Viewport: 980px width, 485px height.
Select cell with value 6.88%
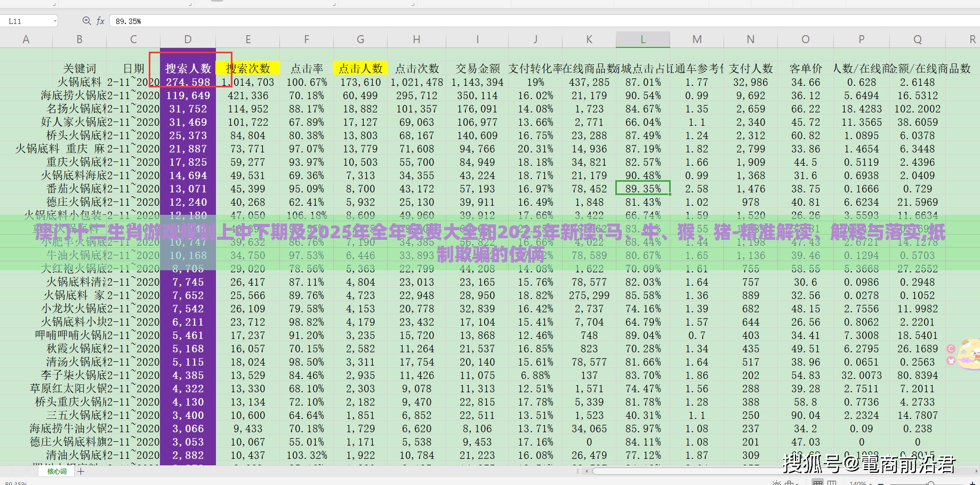click(535, 375)
